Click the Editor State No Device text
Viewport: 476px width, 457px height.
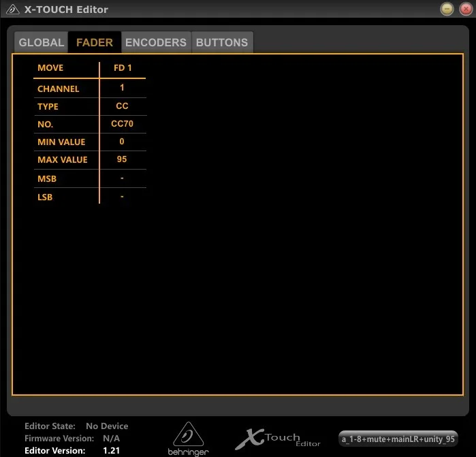(x=107, y=426)
